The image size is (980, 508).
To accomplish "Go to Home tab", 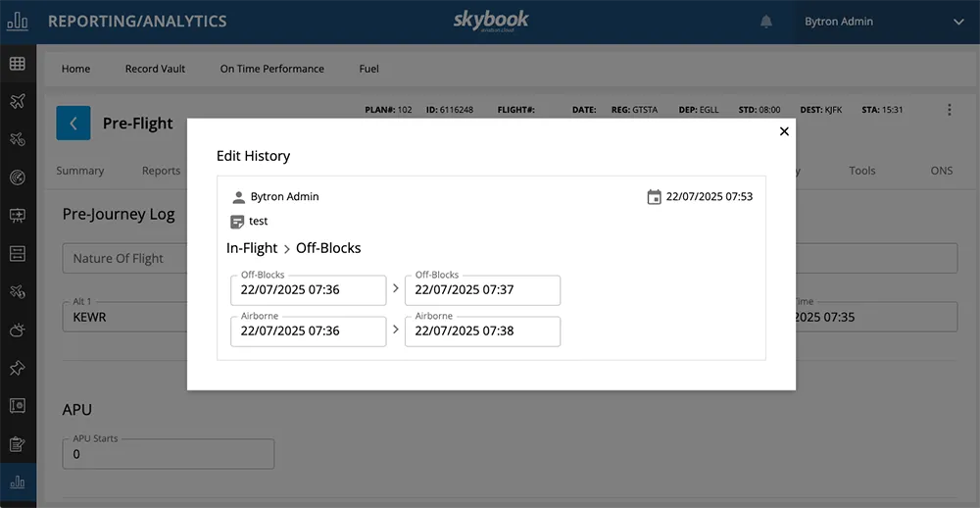I will [x=75, y=69].
